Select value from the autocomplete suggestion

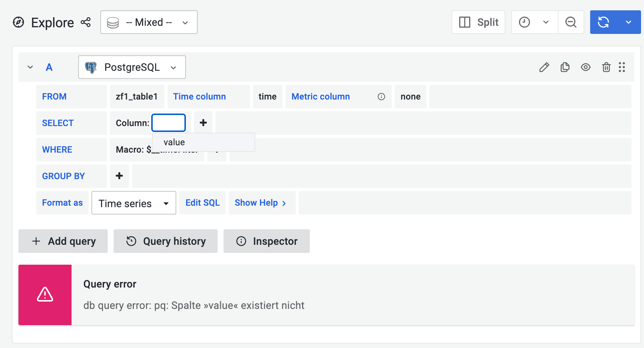click(174, 142)
